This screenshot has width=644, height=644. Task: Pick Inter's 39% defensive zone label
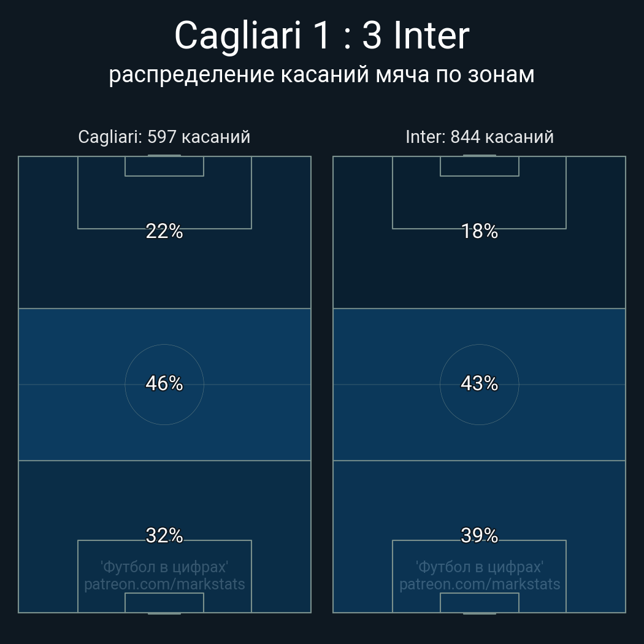pos(480,535)
